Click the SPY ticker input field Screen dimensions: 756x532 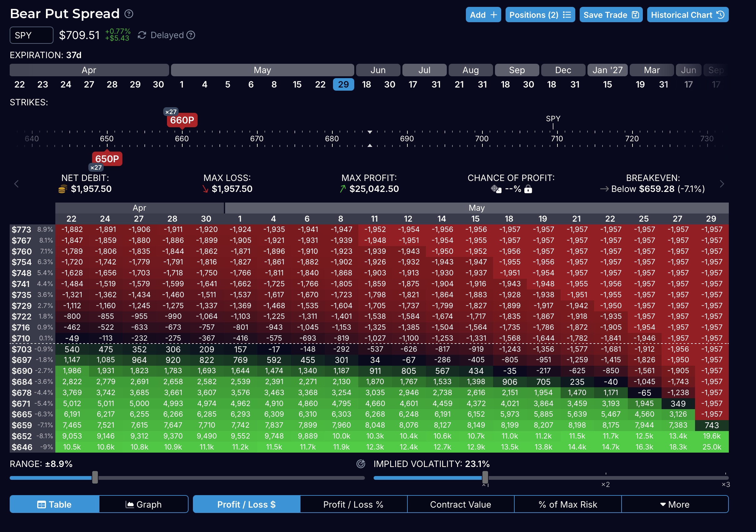coord(31,35)
